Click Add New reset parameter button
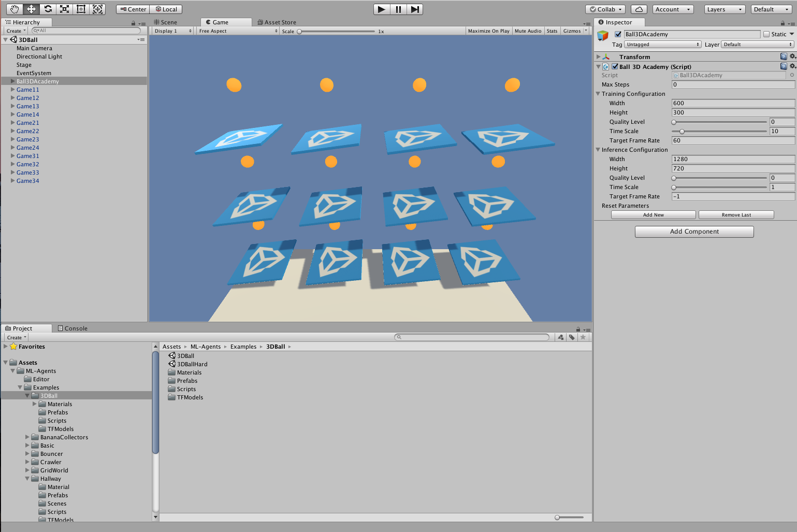This screenshot has height=532, width=797. tap(653, 215)
